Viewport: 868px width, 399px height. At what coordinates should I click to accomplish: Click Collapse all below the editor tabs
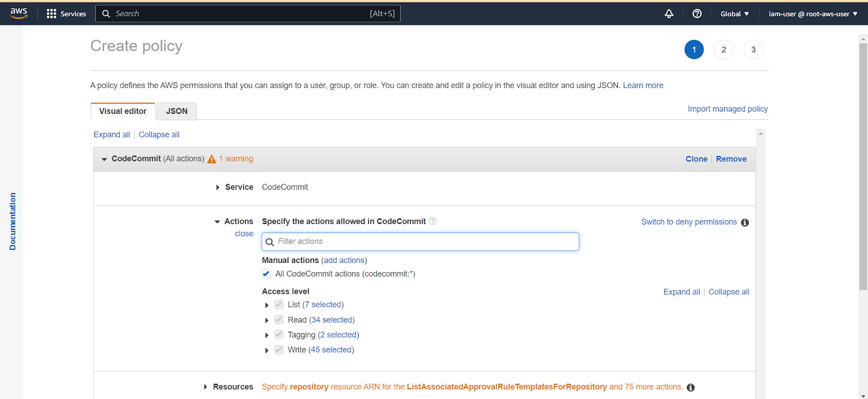[x=159, y=134]
